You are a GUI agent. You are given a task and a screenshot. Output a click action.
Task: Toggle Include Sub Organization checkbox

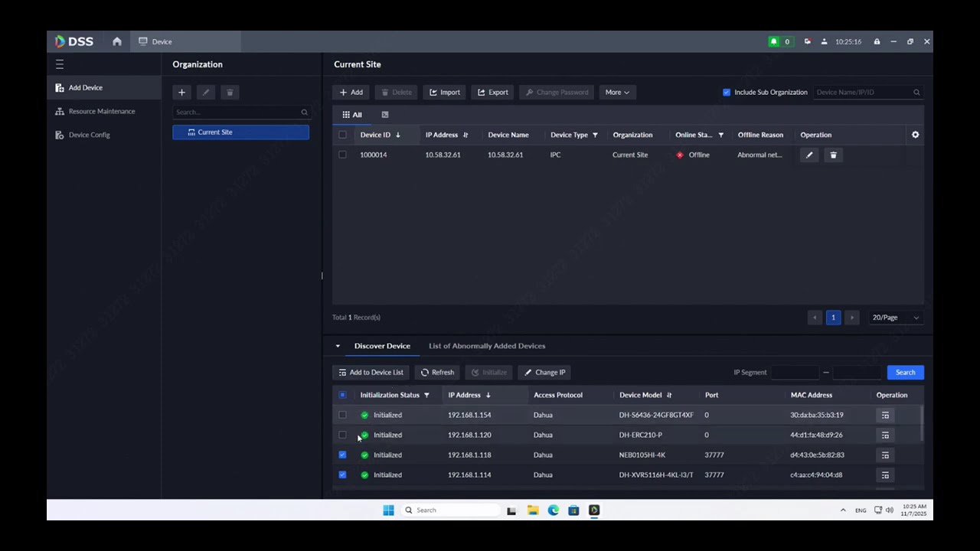point(727,92)
